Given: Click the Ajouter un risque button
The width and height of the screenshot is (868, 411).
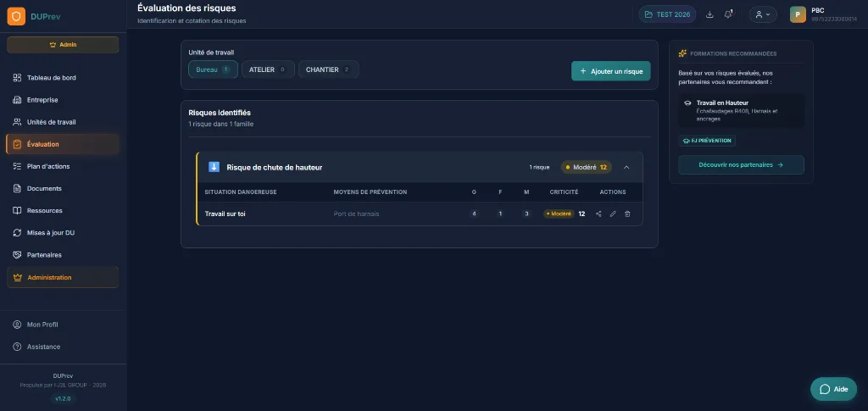Looking at the screenshot, I should (610, 71).
